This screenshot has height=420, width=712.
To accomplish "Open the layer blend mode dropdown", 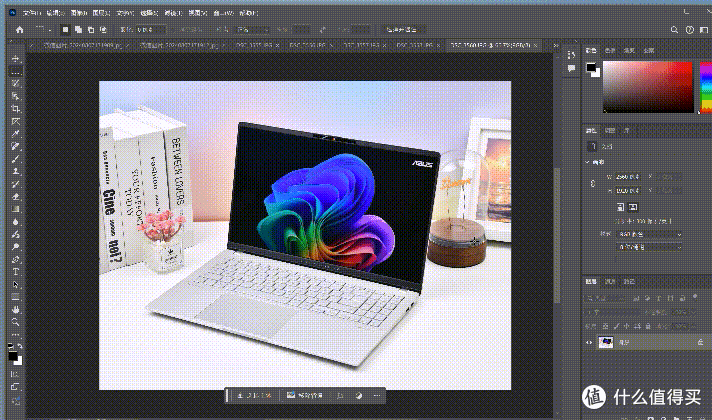I will tap(613, 312).
